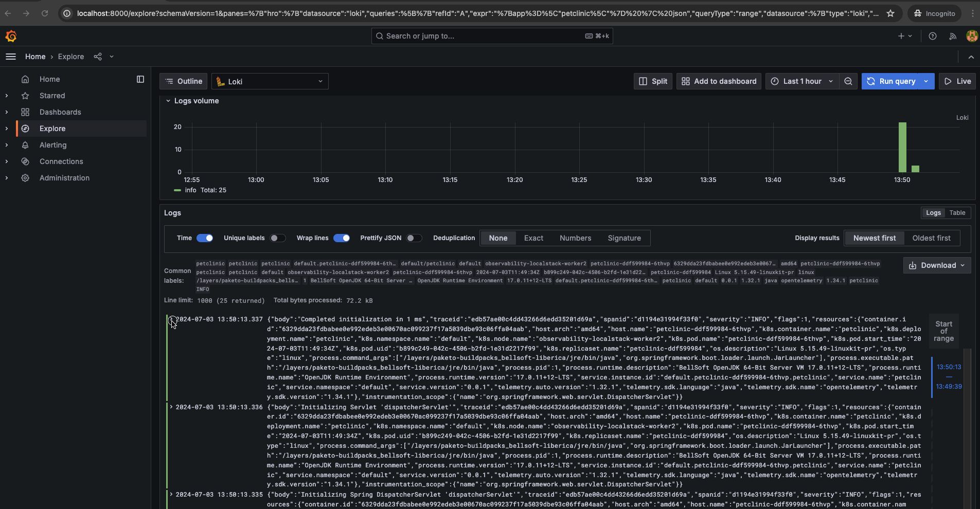
Task: Collapse the top toolbar chevron
Action: coord(971,57)
